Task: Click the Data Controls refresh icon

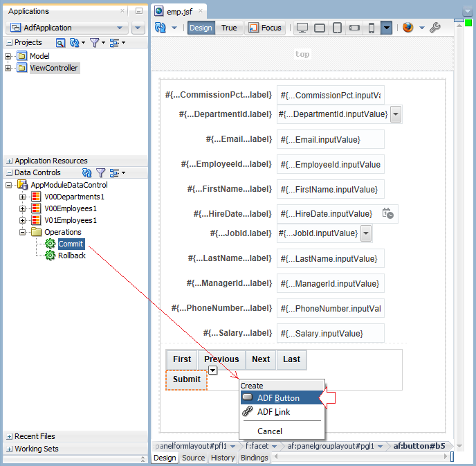Action: (x=86, y=173)
